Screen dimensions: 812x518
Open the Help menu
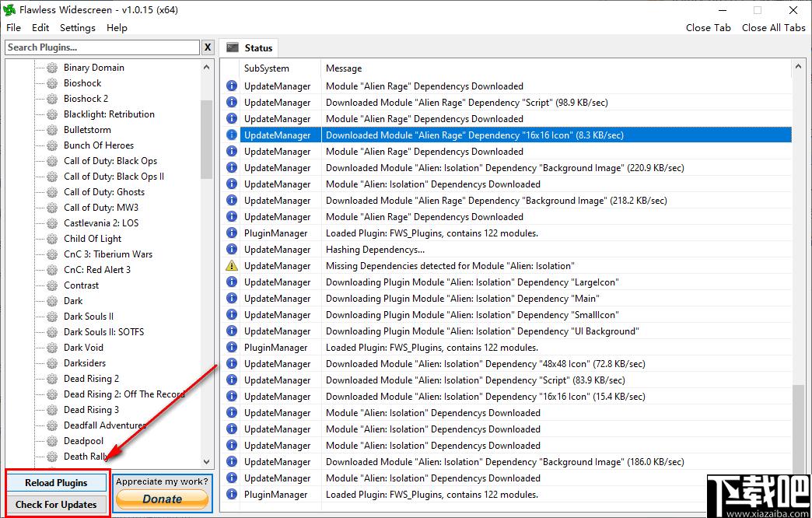pos(117,27)
